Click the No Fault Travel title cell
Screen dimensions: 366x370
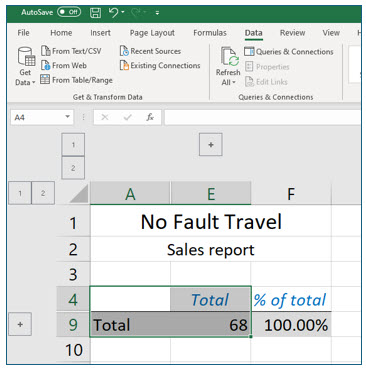point(211,222)
